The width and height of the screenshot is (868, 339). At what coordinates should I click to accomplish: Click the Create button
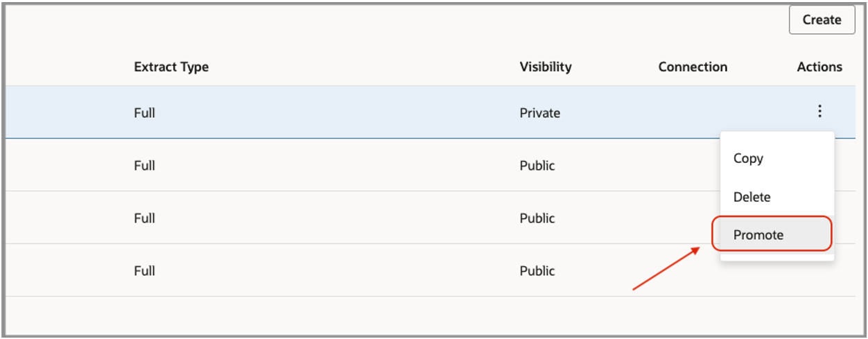point(822,20)
